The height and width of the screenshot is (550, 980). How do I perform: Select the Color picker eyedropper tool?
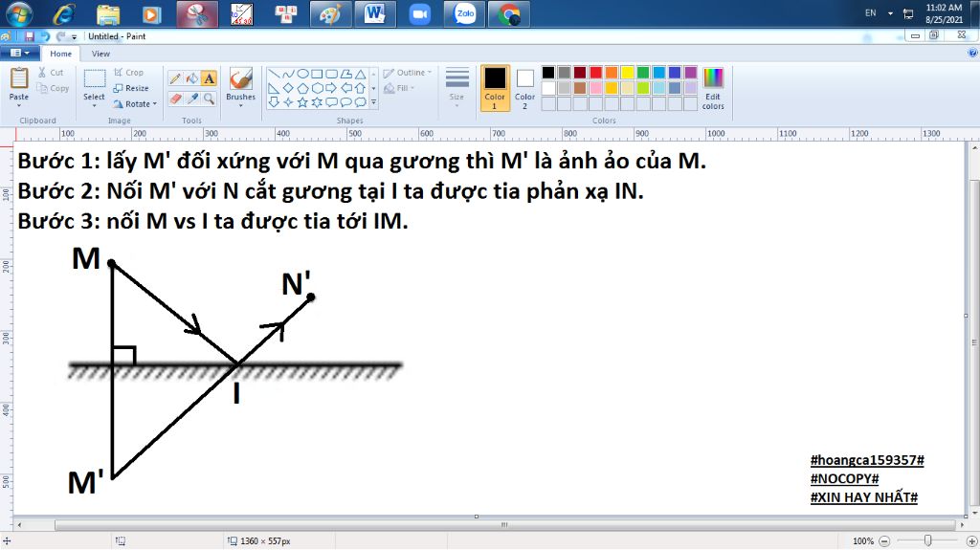(x=191, y=99)
